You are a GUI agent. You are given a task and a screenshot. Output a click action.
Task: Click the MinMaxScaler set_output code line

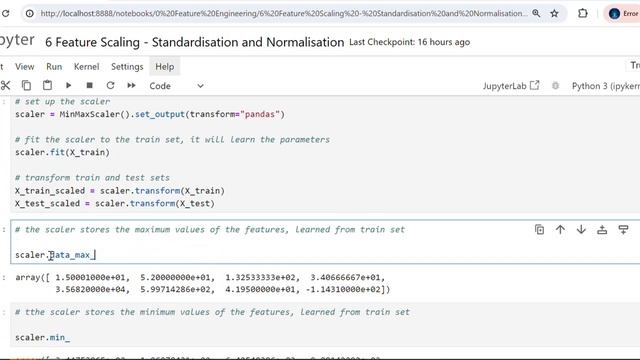coord(150,114)
